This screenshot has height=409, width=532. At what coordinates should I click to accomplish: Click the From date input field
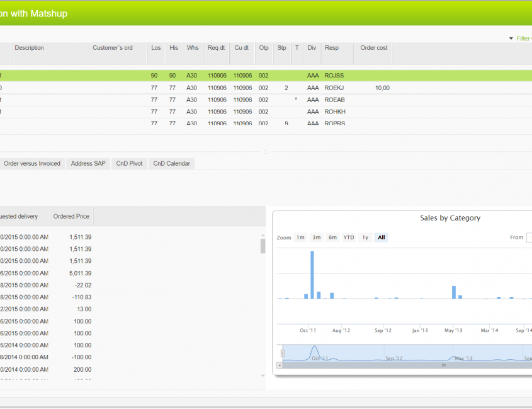(529, 238)
